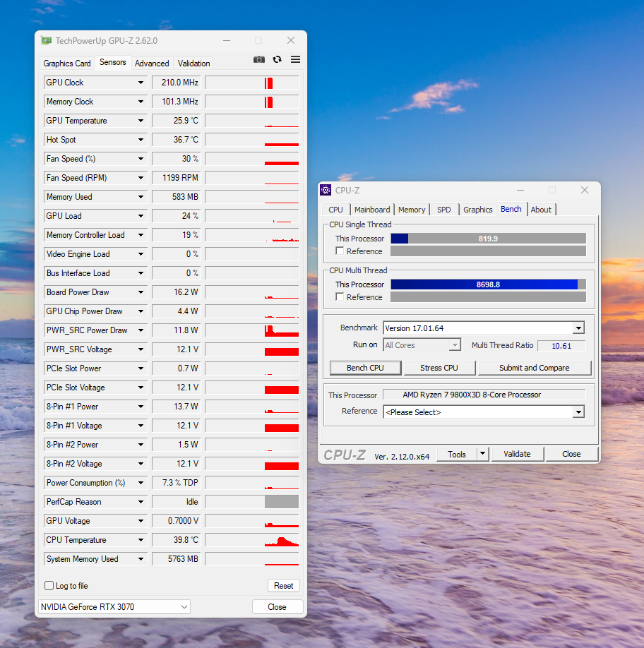644x648 pixels.
Task: Switch to the SPD tab
Action: coord(444,210)
